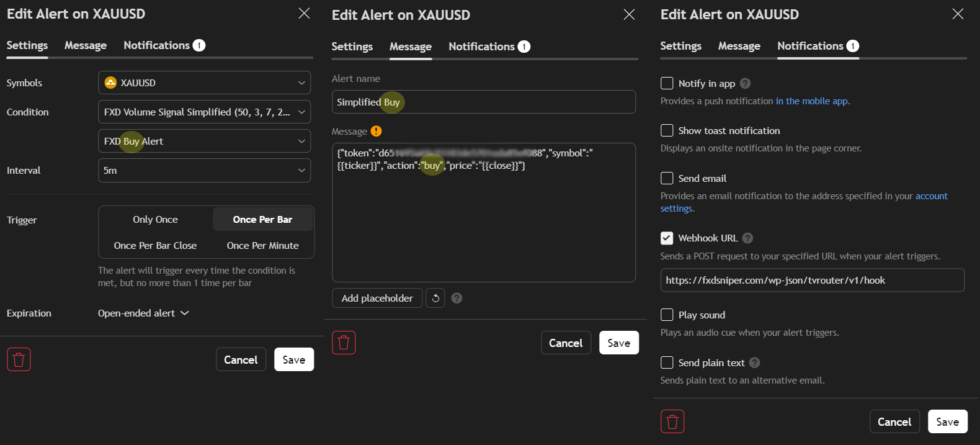The image size is (980, 445).
Task: Click the orange warning icon next to Message label
Action: point(376,131)
